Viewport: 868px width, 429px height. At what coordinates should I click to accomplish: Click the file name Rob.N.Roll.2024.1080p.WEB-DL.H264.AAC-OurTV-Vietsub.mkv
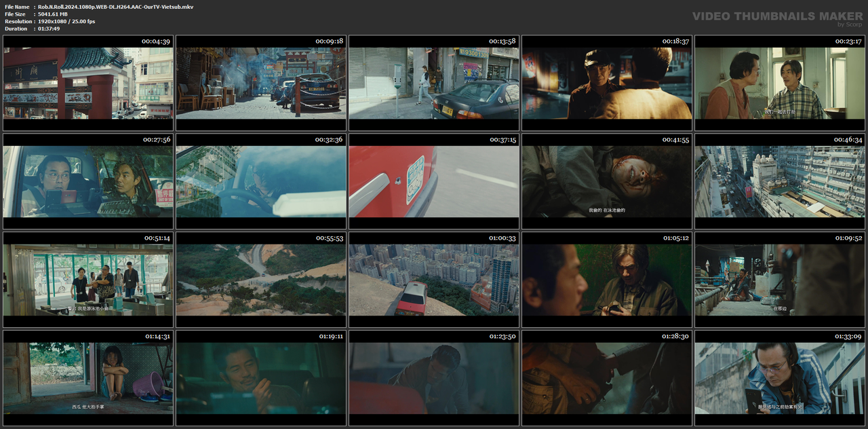tap(115, 7)
